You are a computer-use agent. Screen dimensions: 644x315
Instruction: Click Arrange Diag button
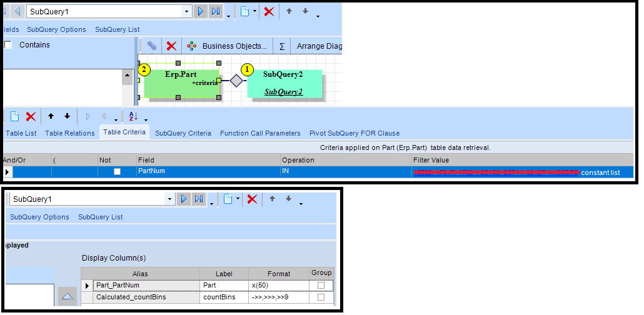pyautogui.click(x=319, y=46)
